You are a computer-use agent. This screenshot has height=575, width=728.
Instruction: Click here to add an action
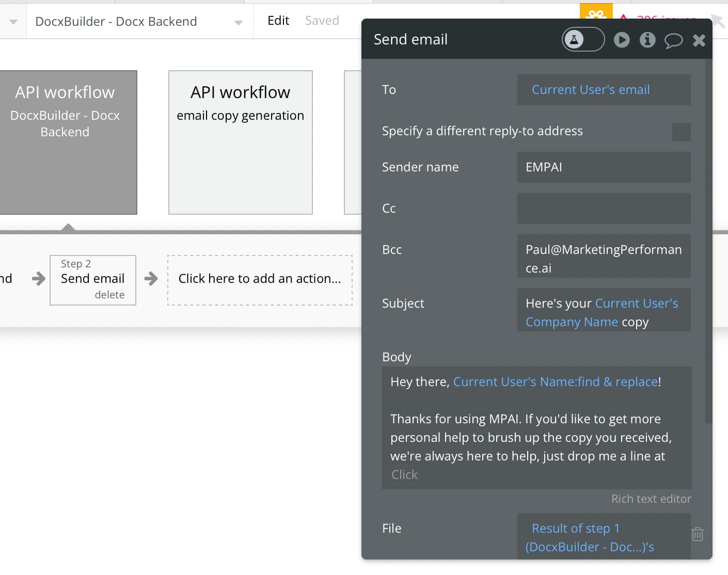pos(260,279)
